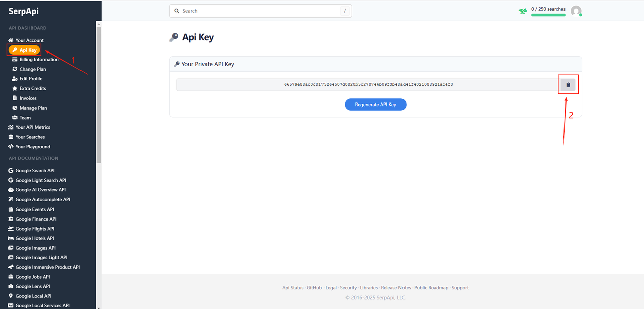
Task: Click the credit card icon for Billing Information
Action: pyautogui.click(x=15, y=60)
